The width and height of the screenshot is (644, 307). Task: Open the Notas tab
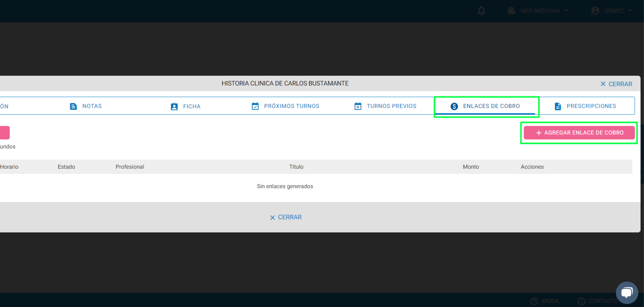coord(86,106)
